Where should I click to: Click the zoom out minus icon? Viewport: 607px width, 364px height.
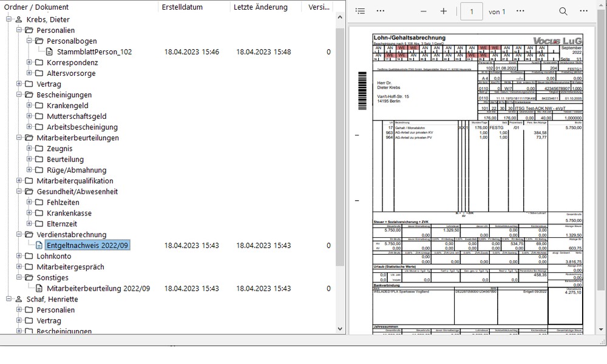(424, 12)
